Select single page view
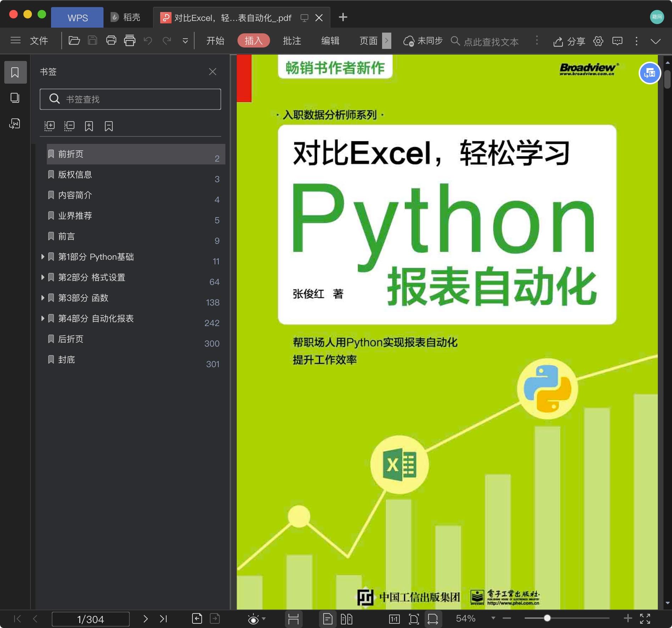 pyautogui.click(x=328, y=619)
